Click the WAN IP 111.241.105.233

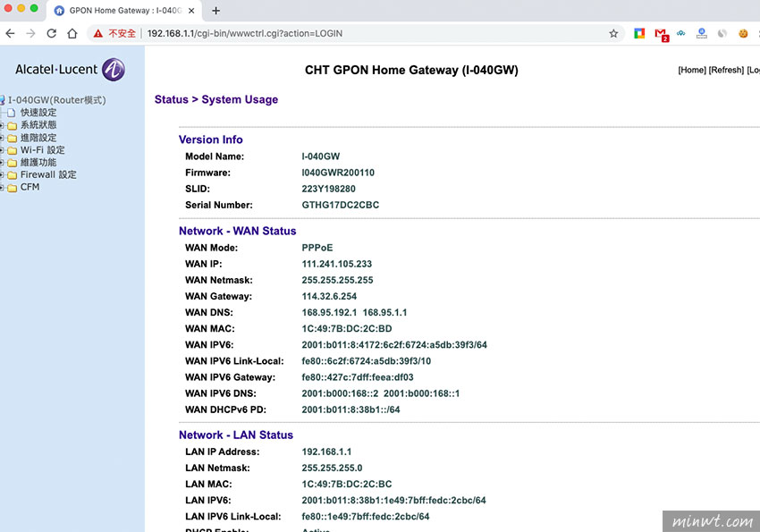pos(337,264)
